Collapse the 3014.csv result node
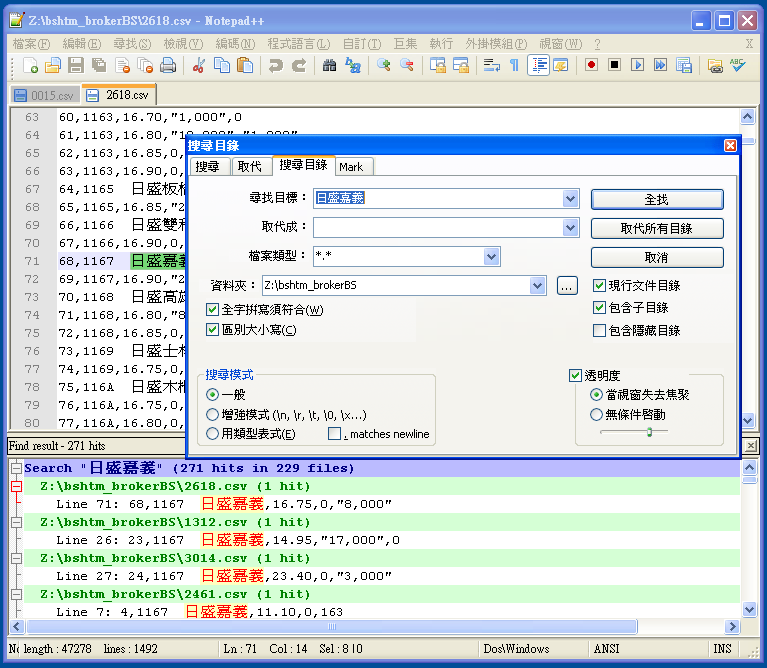 [16, 558]
